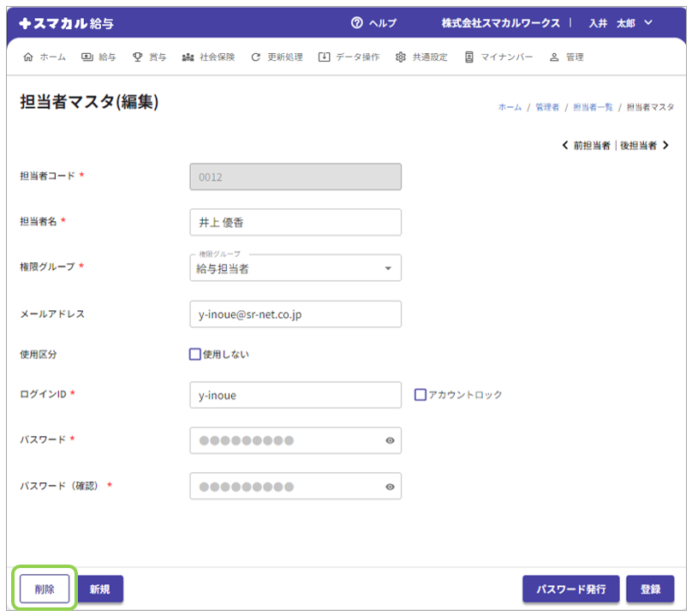The height and width of the screenshot is (616, 692).
Task: Open the データ操作 download icon menu
Action: pos(324,57)
